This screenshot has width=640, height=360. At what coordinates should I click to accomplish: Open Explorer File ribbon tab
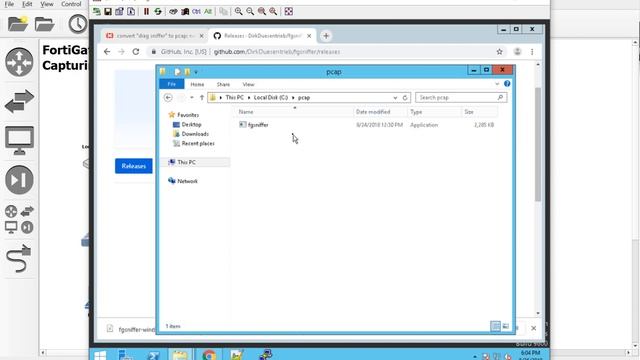(171, 84)
